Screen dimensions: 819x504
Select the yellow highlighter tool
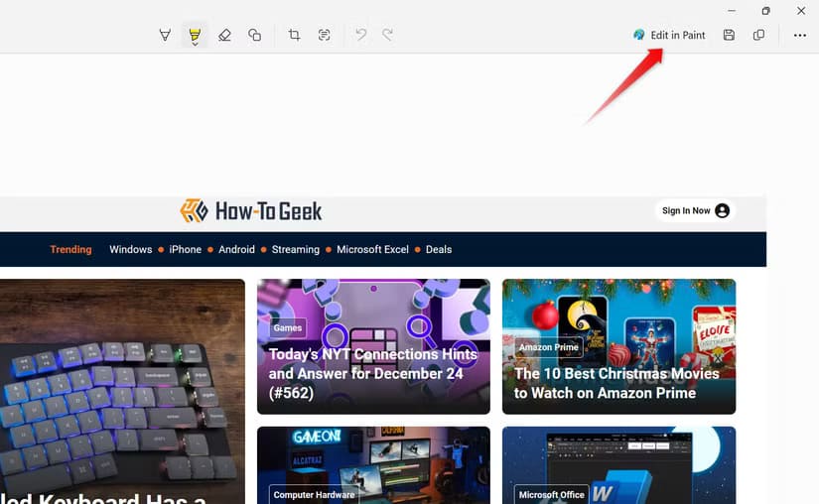tap(195, 34)
